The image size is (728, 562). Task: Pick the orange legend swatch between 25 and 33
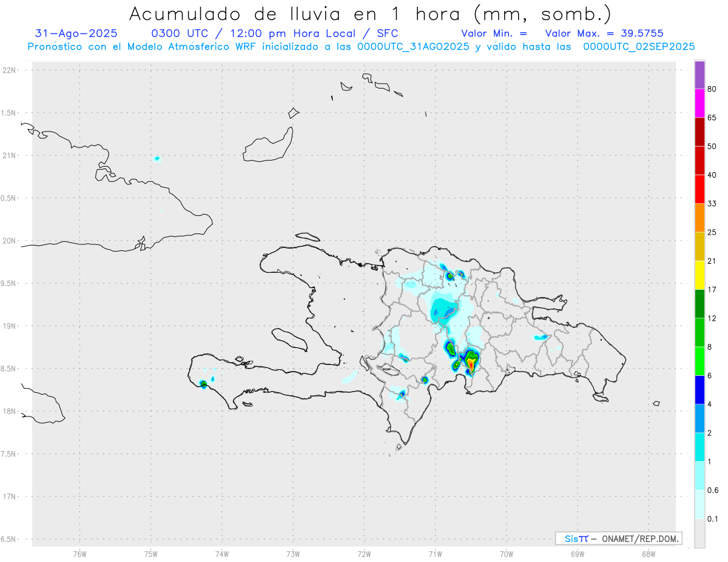tap(699, 218)
